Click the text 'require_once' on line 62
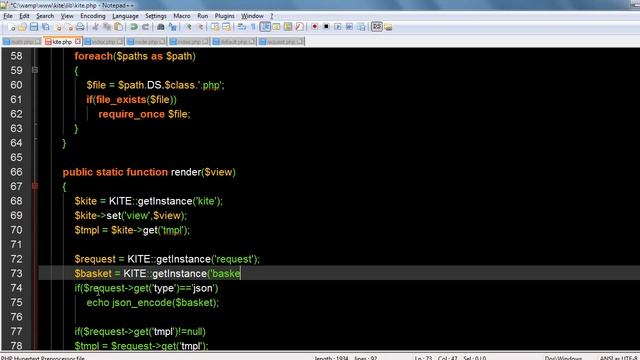The width and height of the screenshot is (640, 360). coord(131,114)
